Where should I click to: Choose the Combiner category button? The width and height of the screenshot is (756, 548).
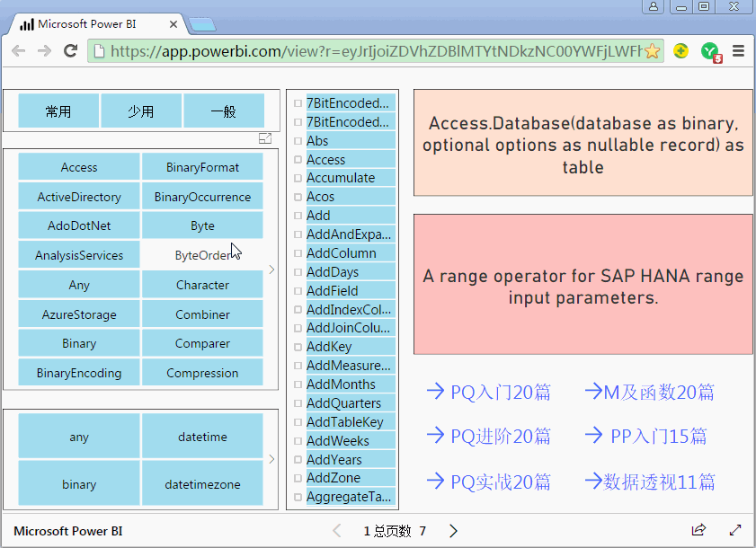pyautogui.click(x=202, y=314)
